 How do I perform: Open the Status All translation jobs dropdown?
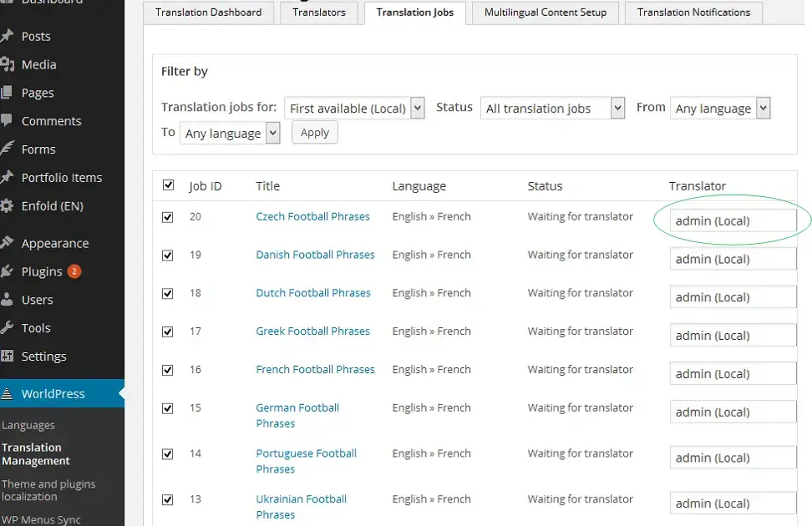[x=552, y=109]
